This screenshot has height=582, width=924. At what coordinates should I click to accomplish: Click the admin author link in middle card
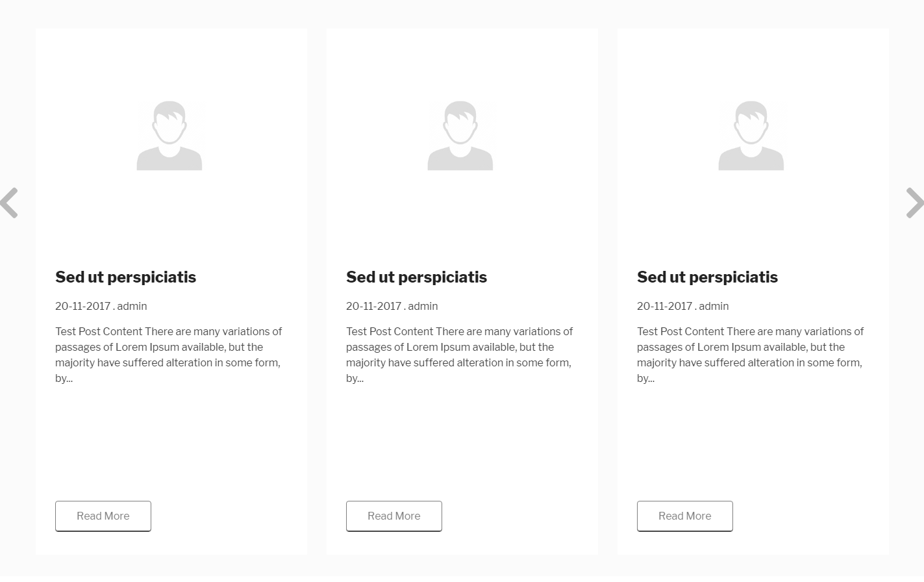pos(423,307)
